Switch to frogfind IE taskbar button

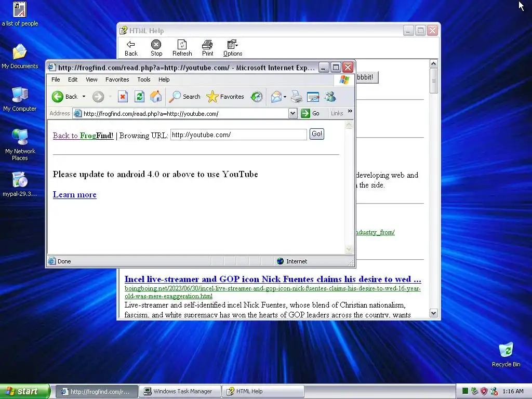click(x=96, y=392)
